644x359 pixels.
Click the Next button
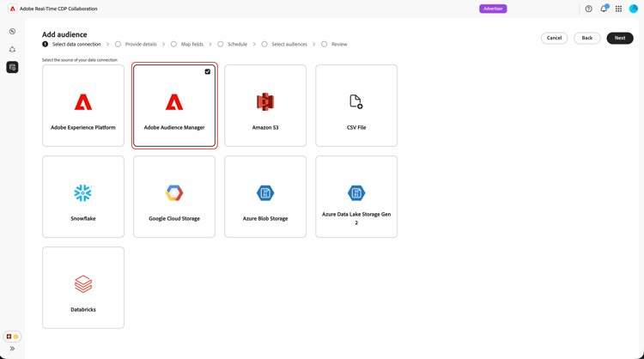pos(620,38)
